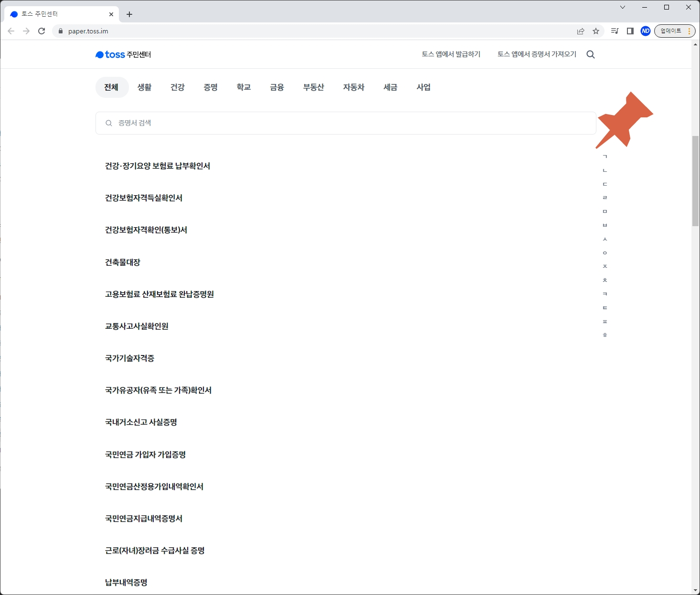Image resolution: width=700 pixels, height=595 pixels.
Task: Select the 전체 category tab
Action: click(112, 87)
